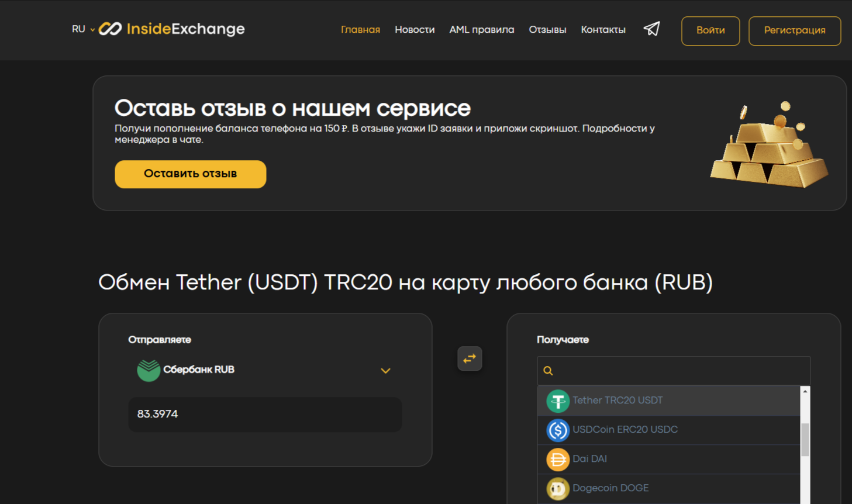Select Dai DAI option
Screen dimensions: 852x504
pyautogui.click(x=668, y=459)
